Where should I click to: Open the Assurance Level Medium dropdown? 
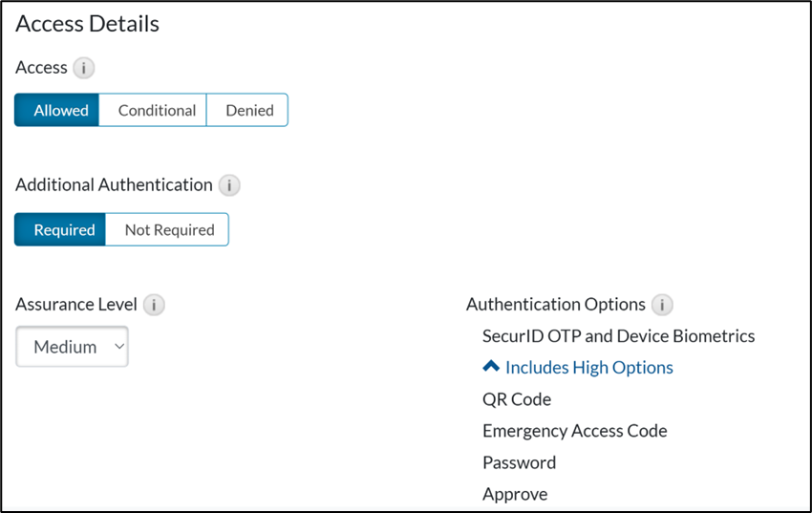(73, 347)
